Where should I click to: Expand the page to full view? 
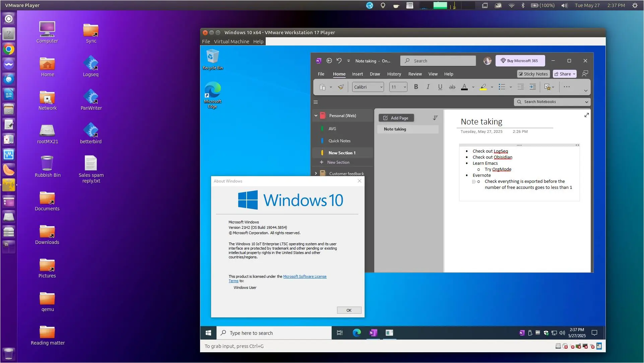coord(586,115)
